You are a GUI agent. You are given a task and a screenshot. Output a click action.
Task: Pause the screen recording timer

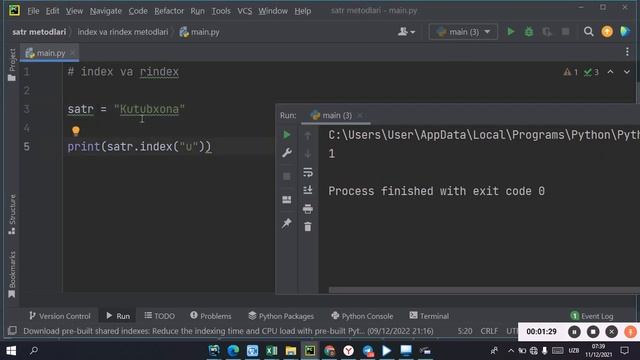point(574,332)
